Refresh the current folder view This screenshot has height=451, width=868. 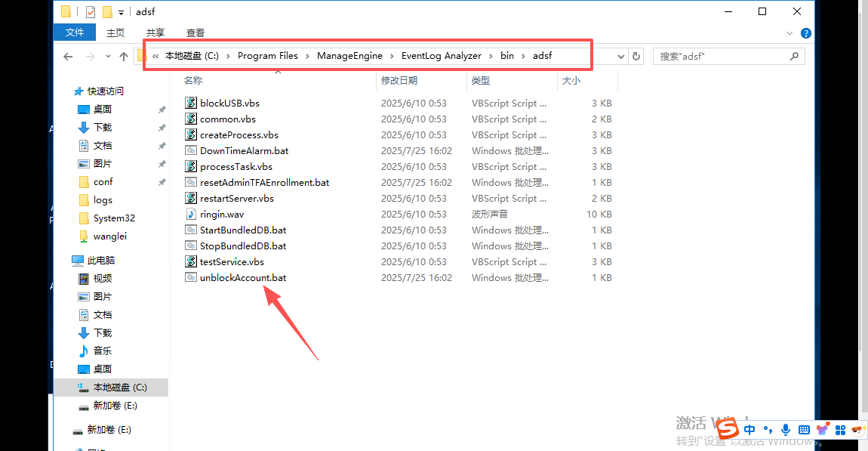636,57
